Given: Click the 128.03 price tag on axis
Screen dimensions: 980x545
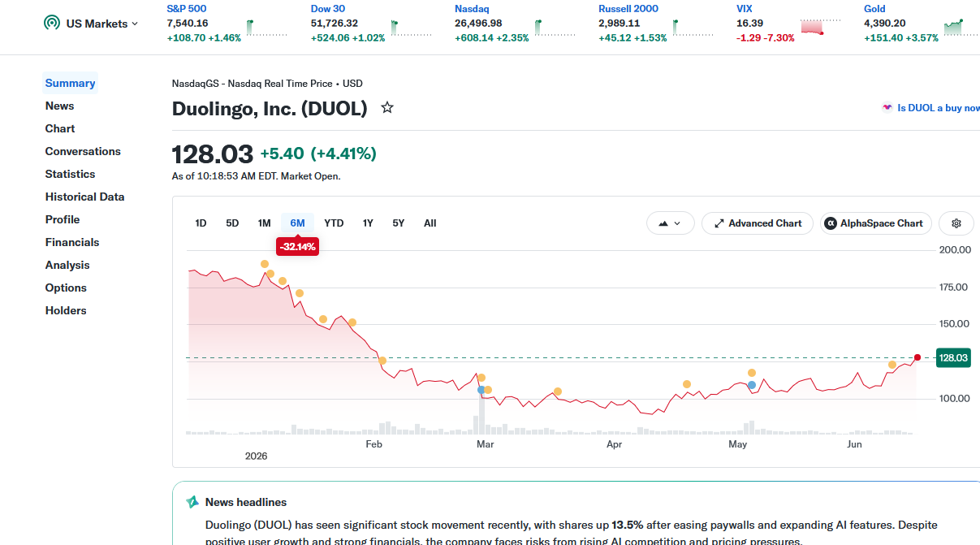Looking at the screenshot, I should pos(953,357).
